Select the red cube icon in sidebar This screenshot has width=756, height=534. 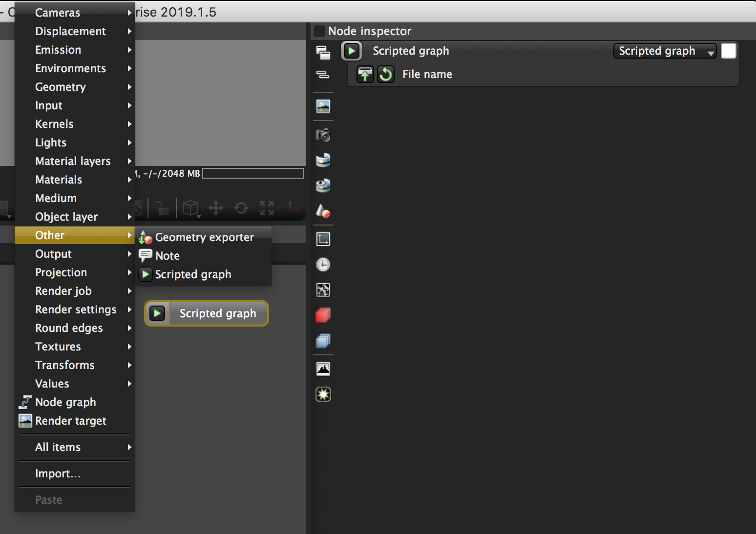click(323, 315)
